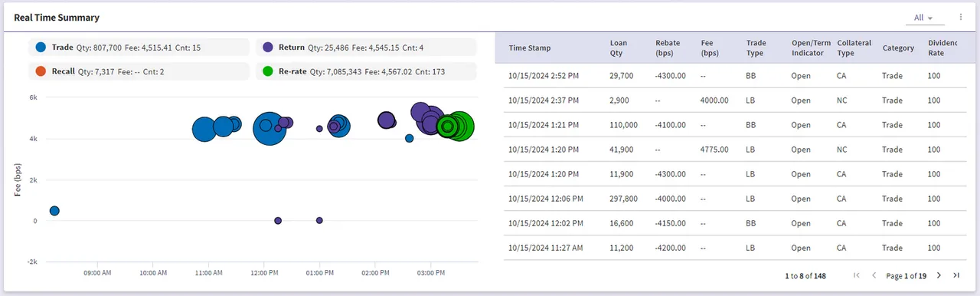Go to first page arrow

tap(857, 275)
